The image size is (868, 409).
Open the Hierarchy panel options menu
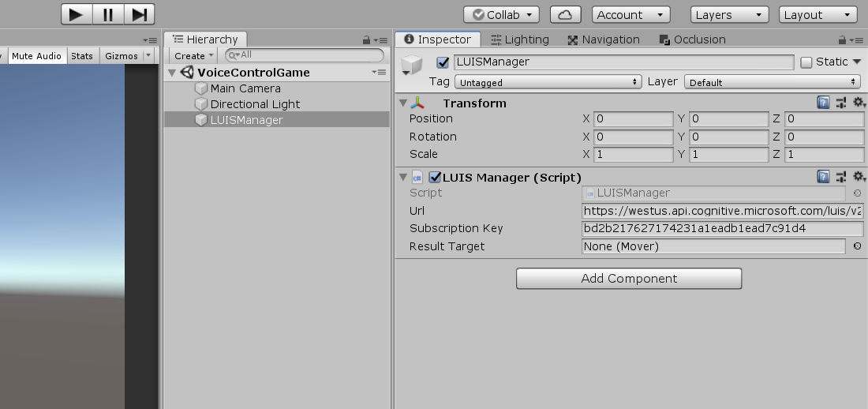tap(380, 40)
